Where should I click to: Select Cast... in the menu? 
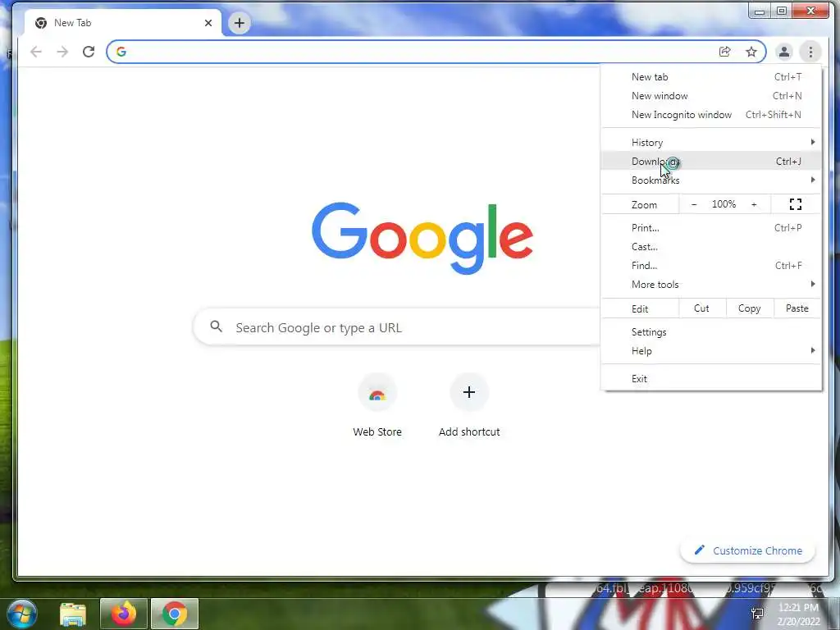711,246
